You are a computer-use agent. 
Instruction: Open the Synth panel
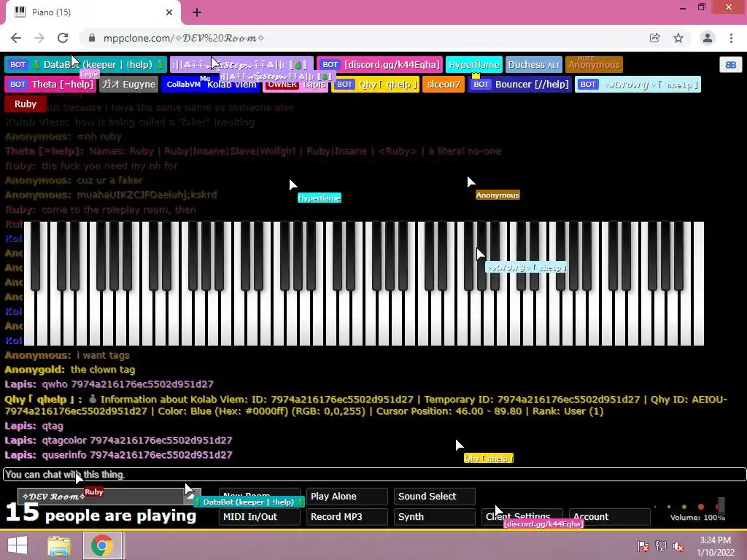point(435,517)
